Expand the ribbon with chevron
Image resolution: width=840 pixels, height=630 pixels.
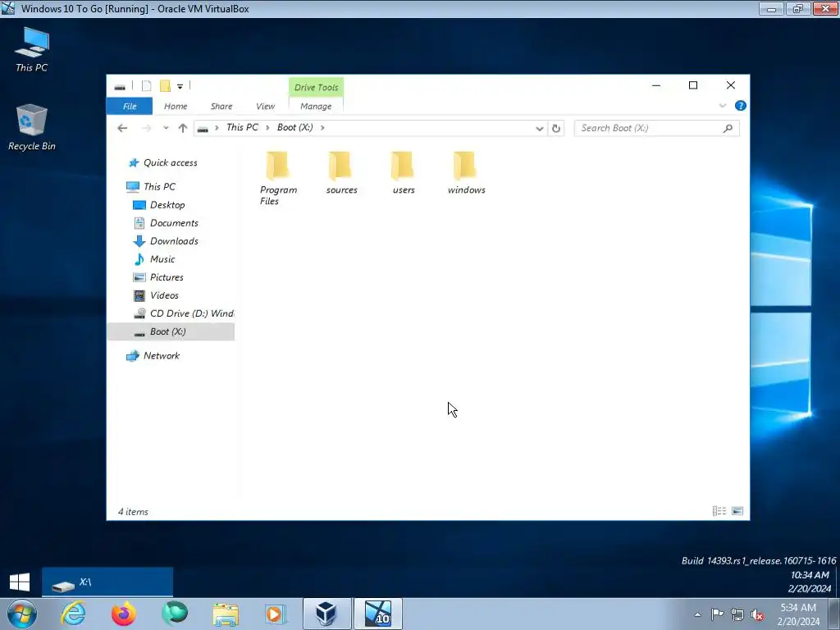722,106
